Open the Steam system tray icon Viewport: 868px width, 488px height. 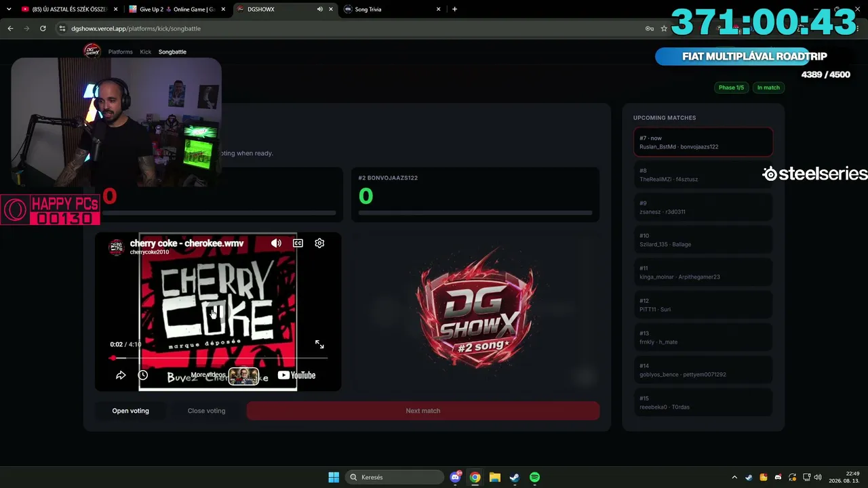(749, 477)
